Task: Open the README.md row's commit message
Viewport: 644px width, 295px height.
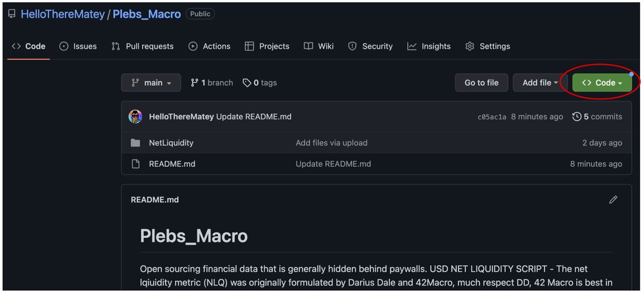Action: click(333, 164)
